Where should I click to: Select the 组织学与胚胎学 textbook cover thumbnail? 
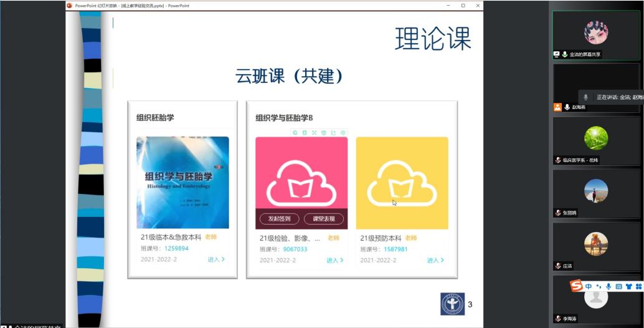(182, 182)
